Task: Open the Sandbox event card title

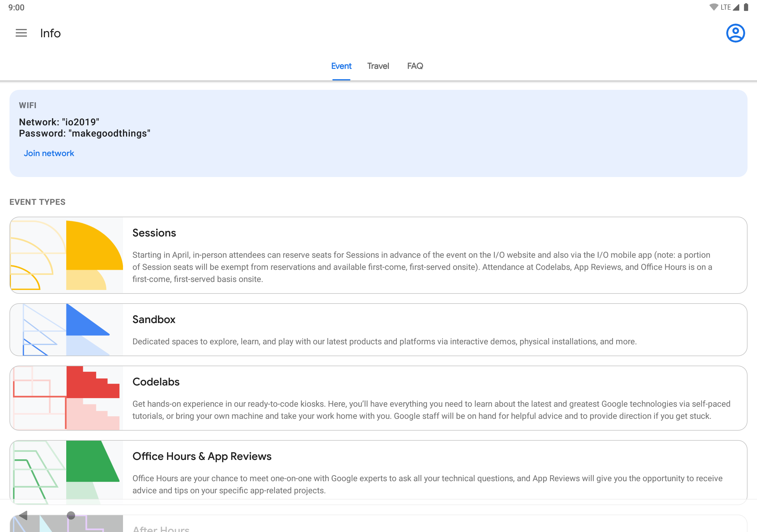Action: tap(154, 319)
